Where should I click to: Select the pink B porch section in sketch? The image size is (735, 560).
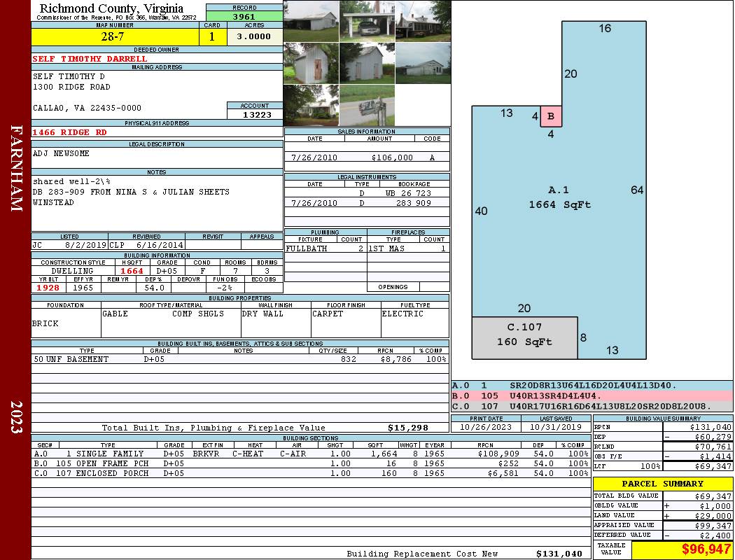click(551, 116)
